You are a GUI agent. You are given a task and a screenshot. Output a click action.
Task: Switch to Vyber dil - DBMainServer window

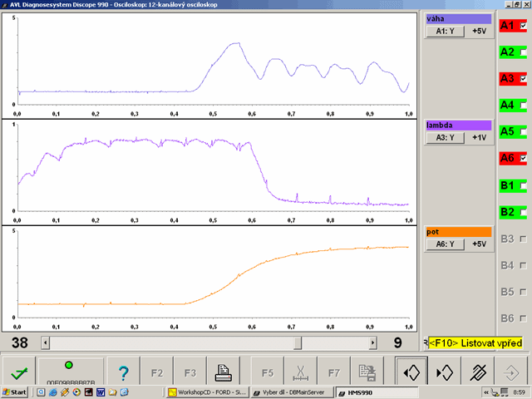point(293,392)
